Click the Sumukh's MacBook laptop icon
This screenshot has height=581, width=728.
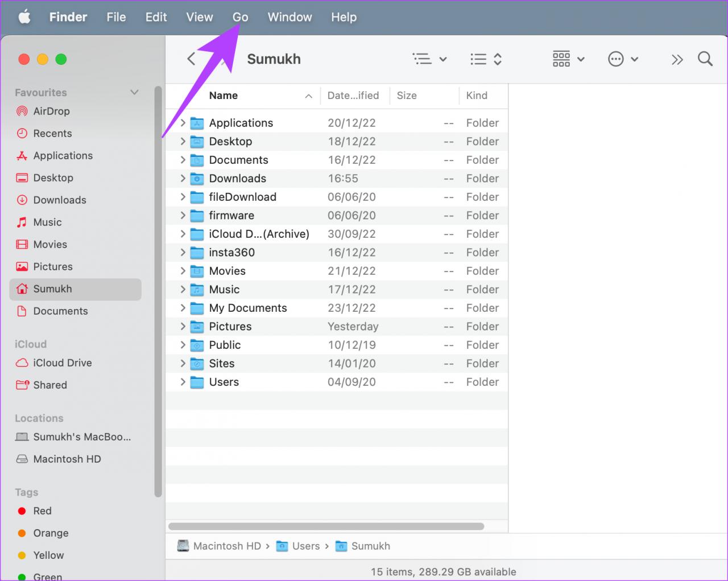[x=22, y=437]
